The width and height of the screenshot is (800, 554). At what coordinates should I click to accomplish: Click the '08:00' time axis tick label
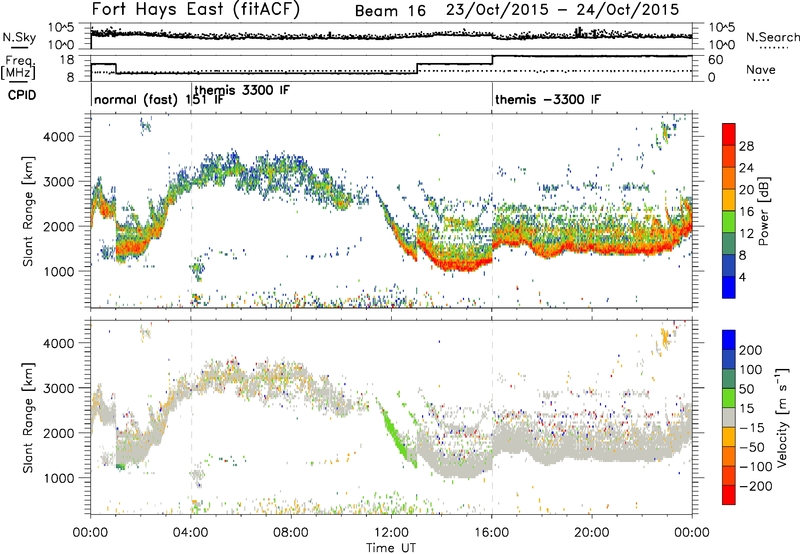pos(291,533)
